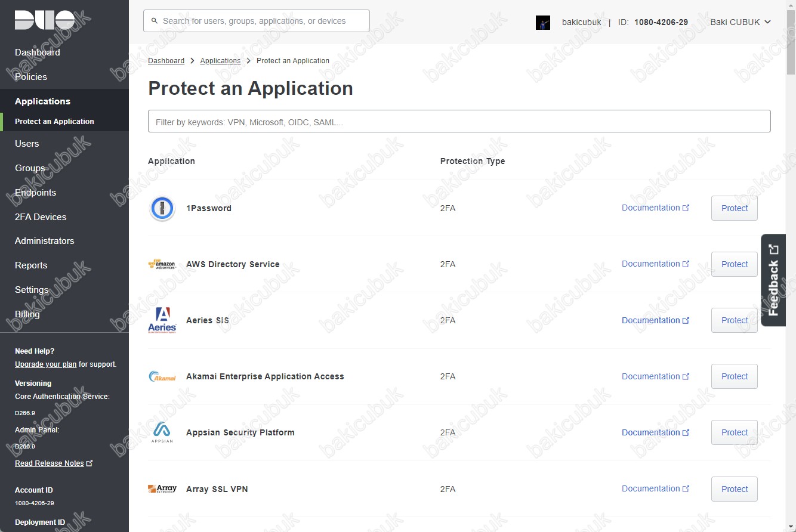Click the Aeries logo icon

pyautogui.click(x=162, y=320)
